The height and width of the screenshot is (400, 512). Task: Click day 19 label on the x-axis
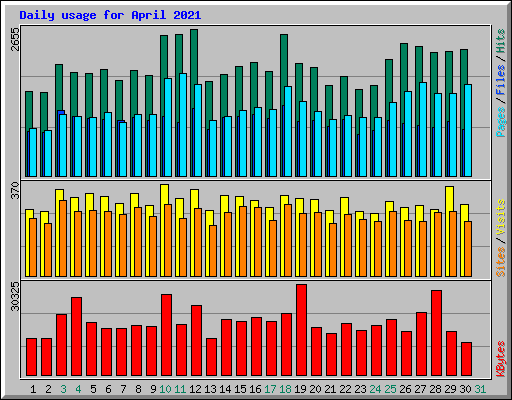pyautogui.click(x=300, y=389)
